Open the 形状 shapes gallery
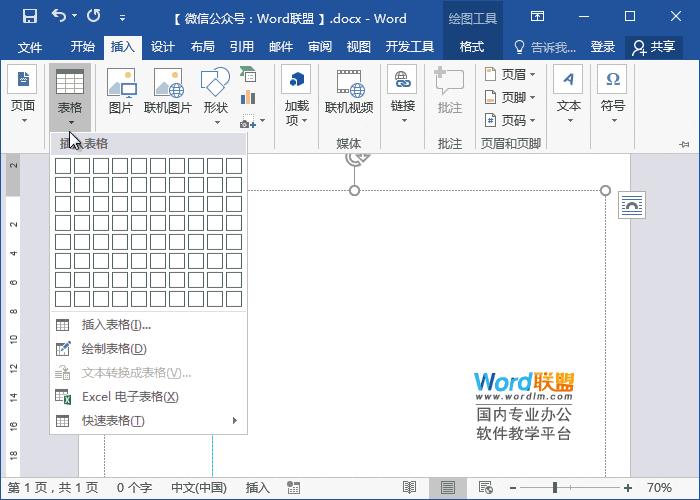700x500 pixels. [216, 96]
